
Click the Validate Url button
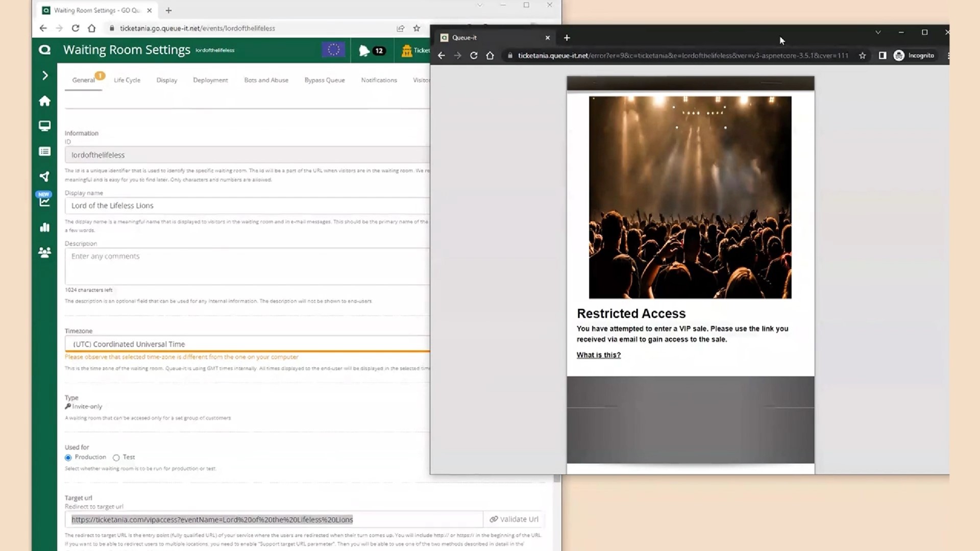point(514,519)
